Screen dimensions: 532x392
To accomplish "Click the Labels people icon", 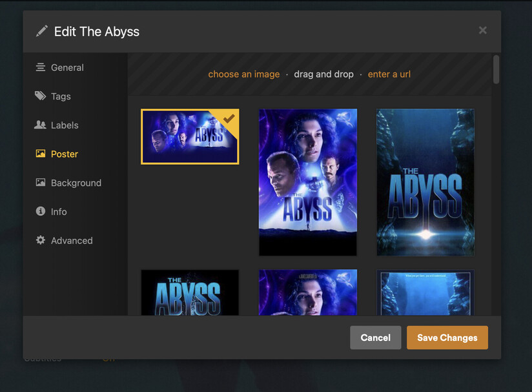I will pyautogui.click(x=41, y=125).
